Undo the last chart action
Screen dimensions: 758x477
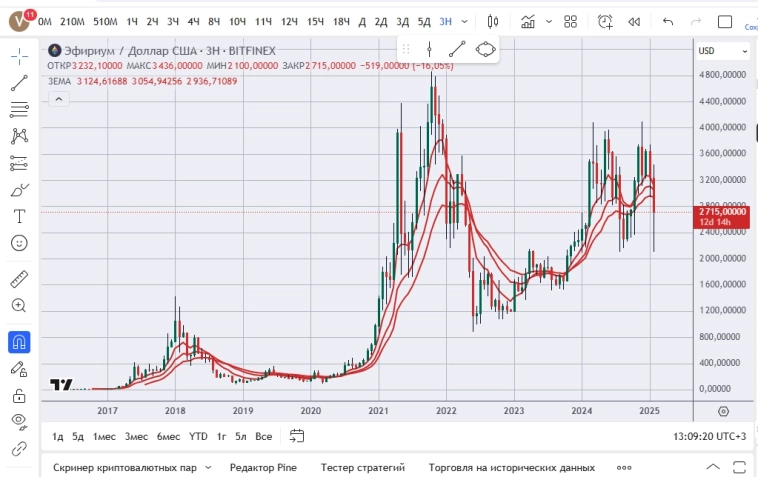pos(668,22)
